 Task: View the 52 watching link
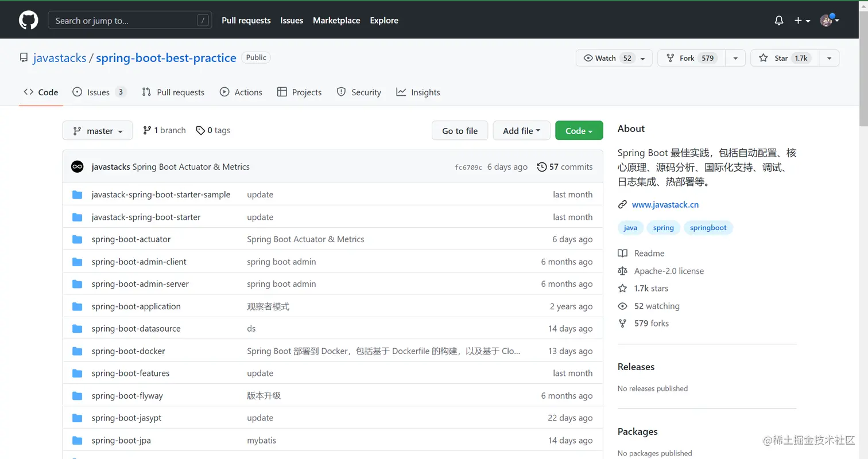tap(649, 306)
